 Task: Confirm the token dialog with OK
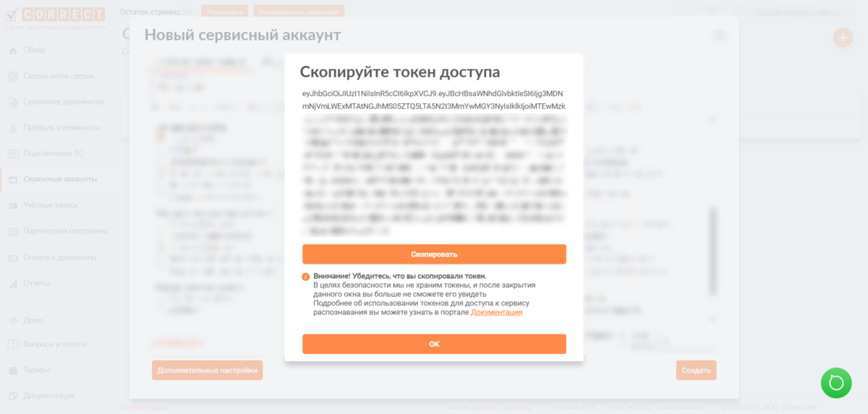434,344
